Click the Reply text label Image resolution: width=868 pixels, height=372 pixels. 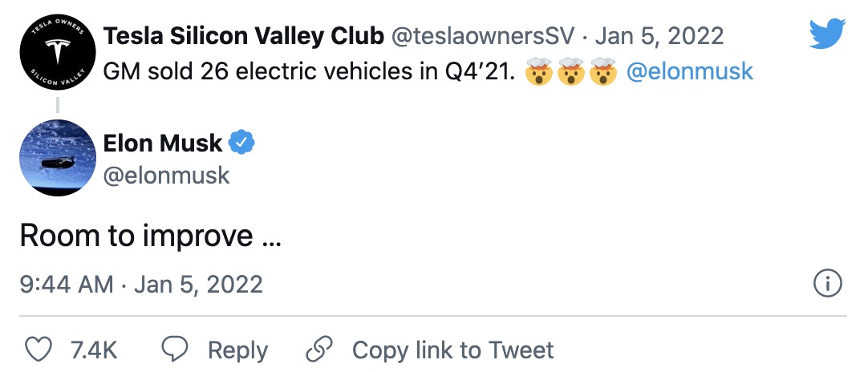pyautogui.click(x=237, y=350)
